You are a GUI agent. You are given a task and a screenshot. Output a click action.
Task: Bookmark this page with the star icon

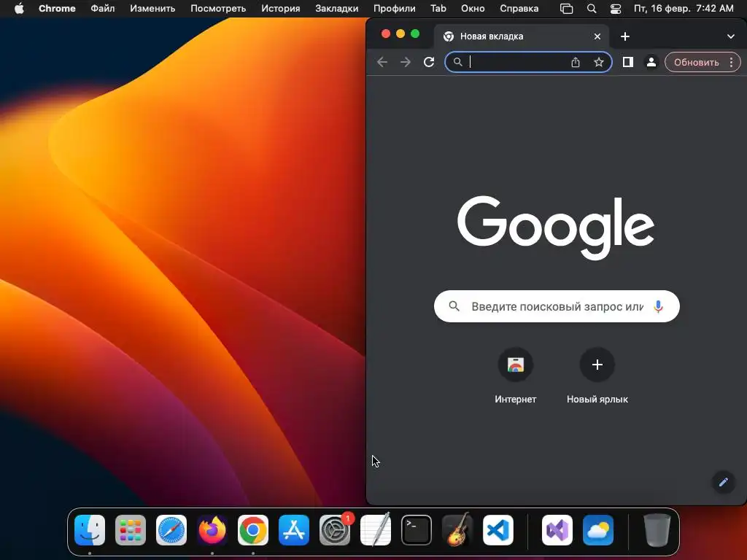pos(599,63)
